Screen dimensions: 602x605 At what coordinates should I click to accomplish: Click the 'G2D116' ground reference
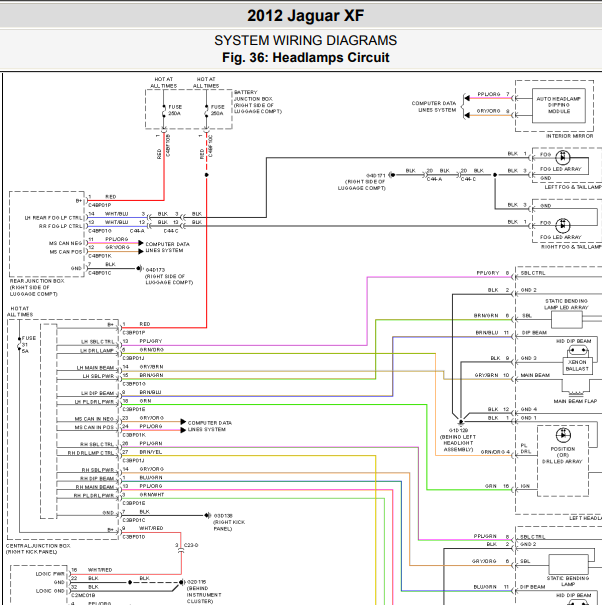click(196, 582)
